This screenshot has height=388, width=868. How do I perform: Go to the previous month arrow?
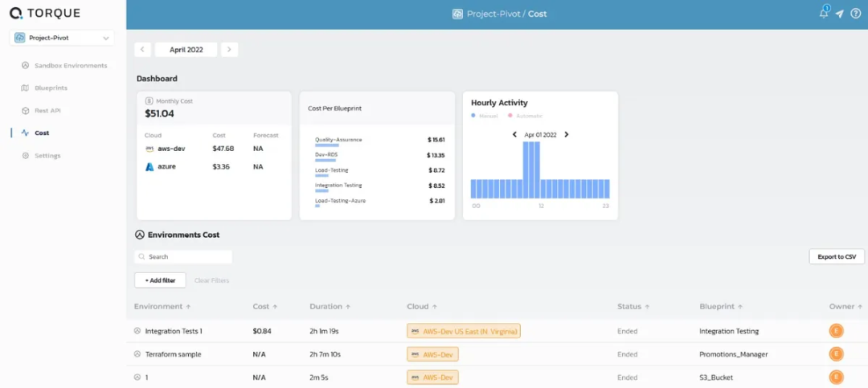(143, 50)
